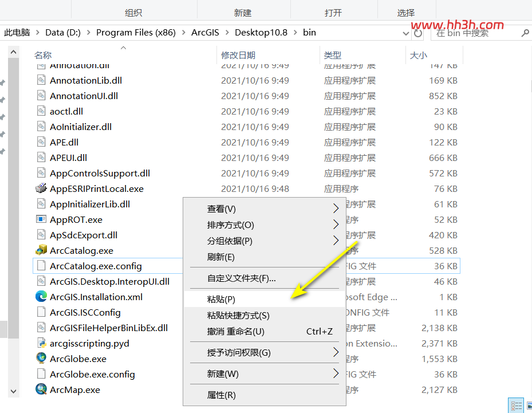Expand the address bar history dropdown

[x=405, y=33]
